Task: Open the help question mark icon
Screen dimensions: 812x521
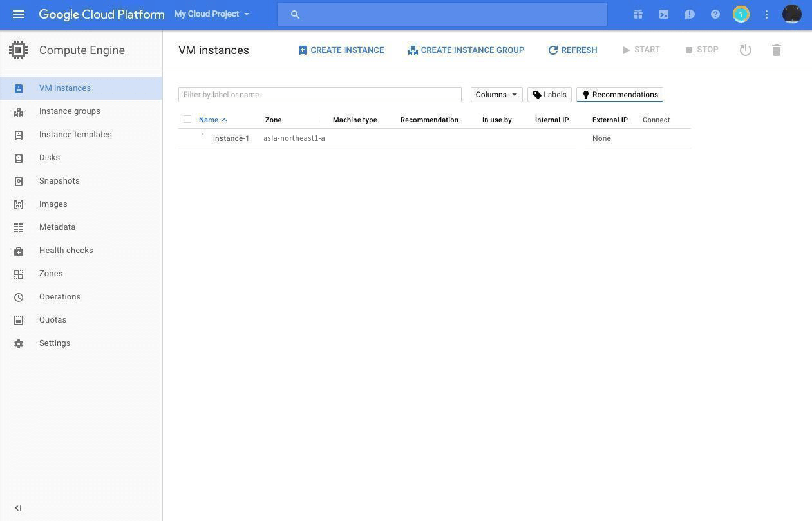Action: [x=715, y=14]
